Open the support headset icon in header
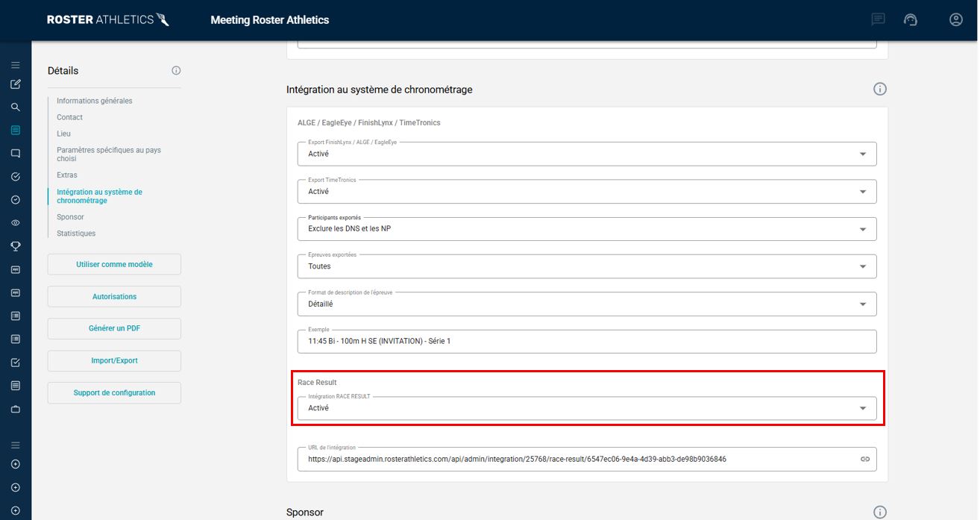 pyautogui.click(x=911, y=20)
